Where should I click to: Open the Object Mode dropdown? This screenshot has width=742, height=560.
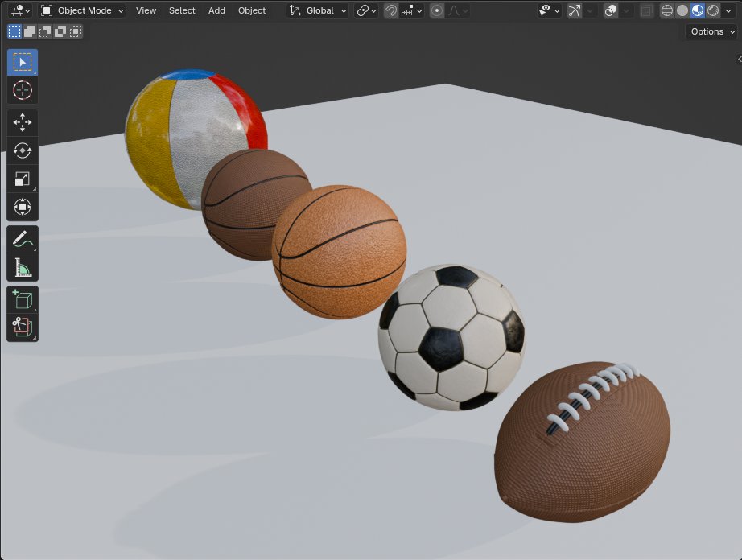pyautogui.click(x=82, y=10)
